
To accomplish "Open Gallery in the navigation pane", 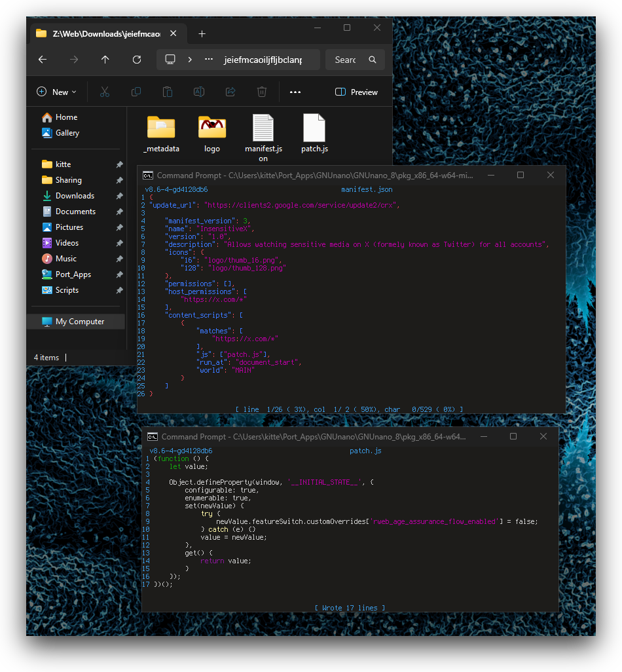I will click(x=61, y=133).
